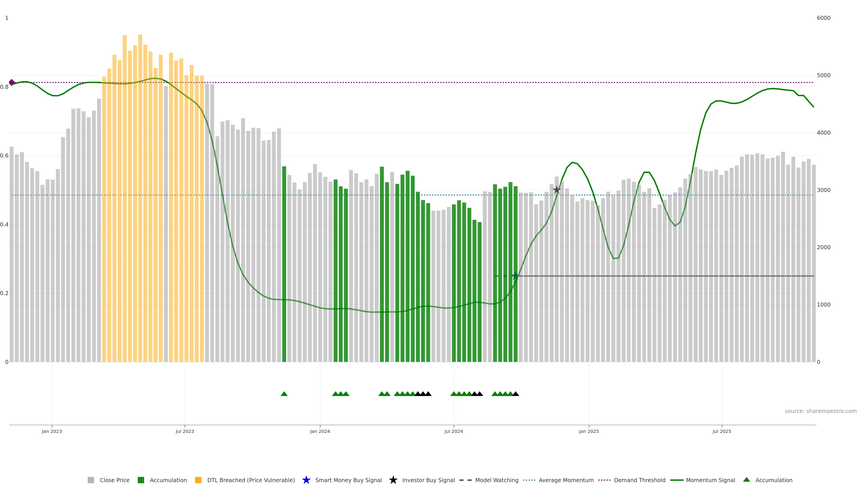Click the last black triangle in the accumulation row
This screenshot has height=488, width=868.
[516, 394]
